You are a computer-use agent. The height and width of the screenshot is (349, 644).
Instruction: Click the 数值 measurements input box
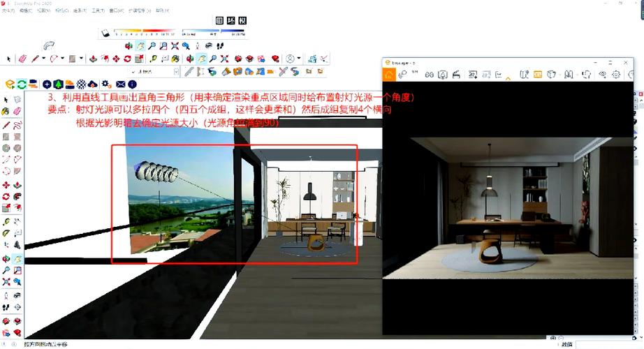609,345
